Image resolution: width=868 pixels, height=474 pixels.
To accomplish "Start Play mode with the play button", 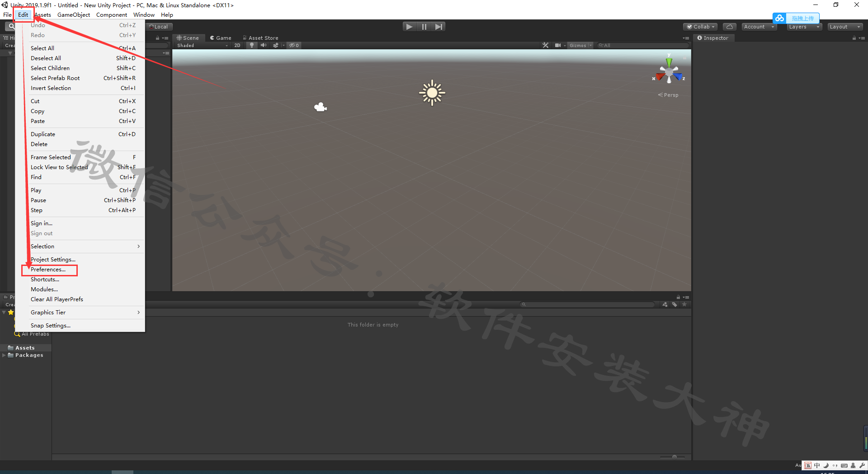I will (x=409, y=27).
